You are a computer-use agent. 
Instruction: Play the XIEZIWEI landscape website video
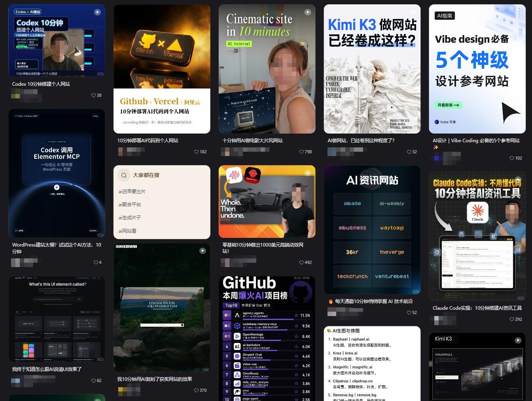tap(203, 250)
